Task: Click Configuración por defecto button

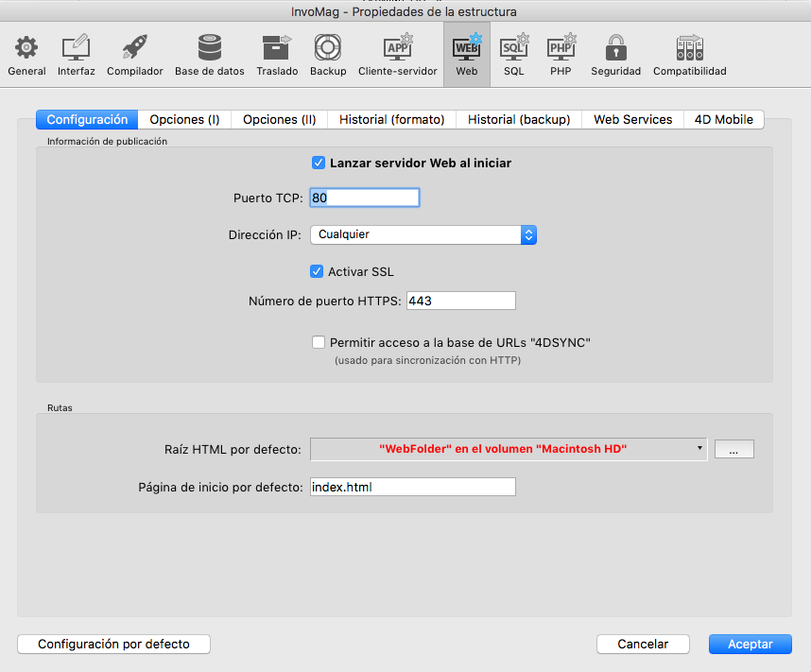Action: coord(113,644)
